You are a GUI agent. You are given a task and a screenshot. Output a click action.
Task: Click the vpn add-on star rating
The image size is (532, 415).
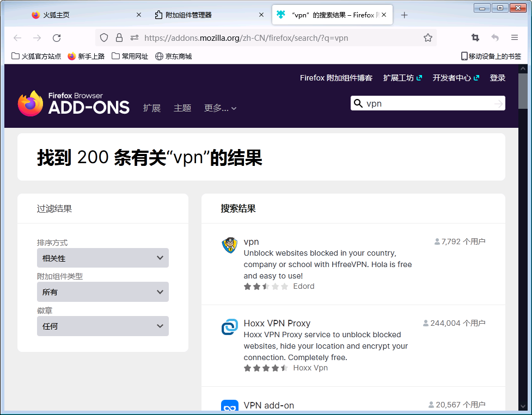(x=266, y=287)
